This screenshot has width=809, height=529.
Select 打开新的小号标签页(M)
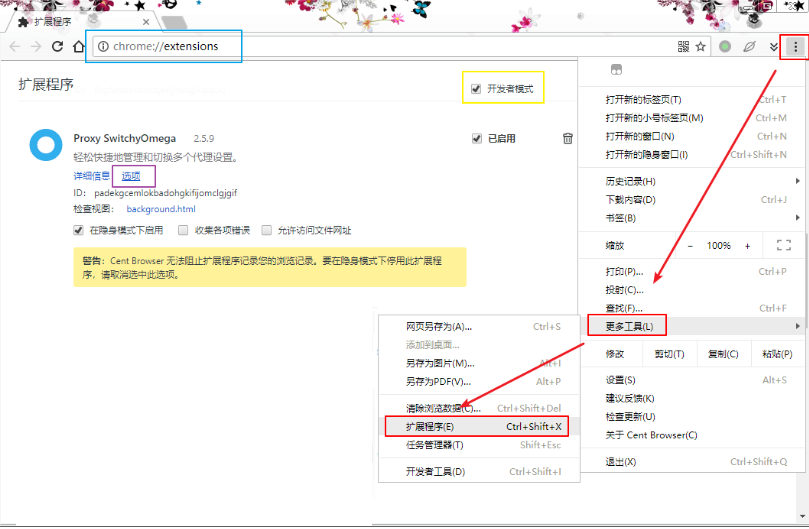click(691, 118)
